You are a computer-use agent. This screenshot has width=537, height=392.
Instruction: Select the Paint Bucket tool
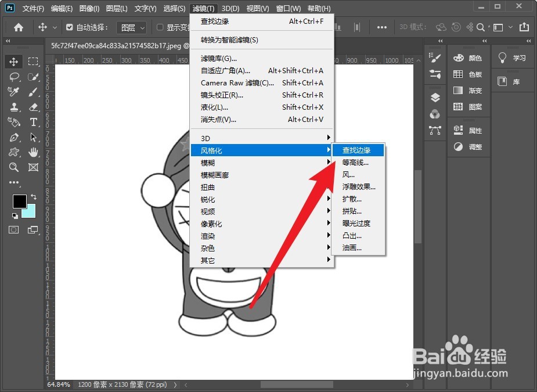pos(14,122)
